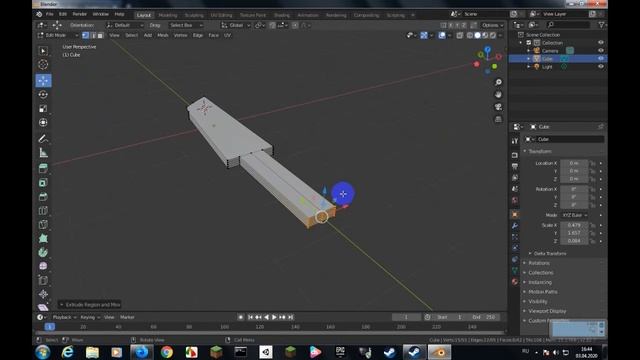The width and height of the screenshot is (640, 360).
Task: Select the Knife tool
Action: pos(43,224)
